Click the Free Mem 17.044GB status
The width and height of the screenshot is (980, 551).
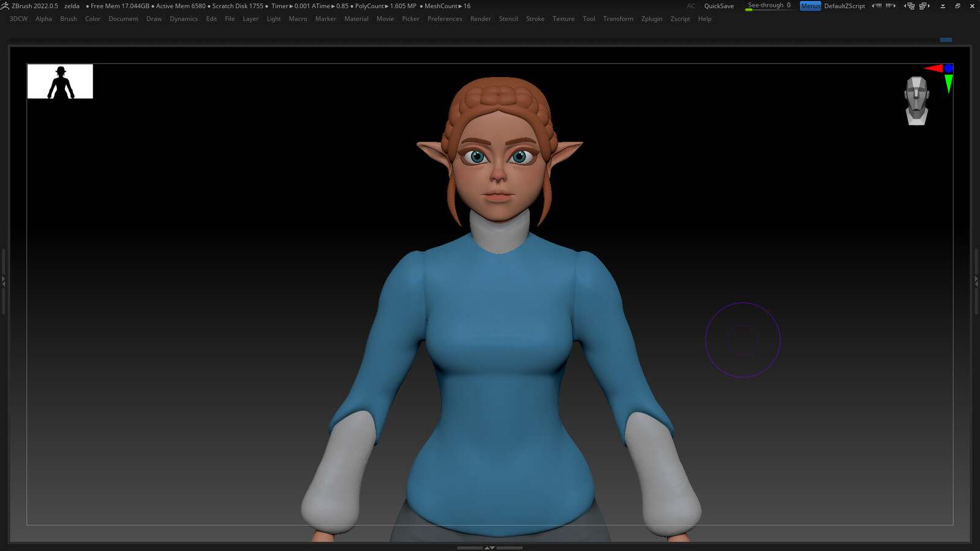(x=120, y=6)
